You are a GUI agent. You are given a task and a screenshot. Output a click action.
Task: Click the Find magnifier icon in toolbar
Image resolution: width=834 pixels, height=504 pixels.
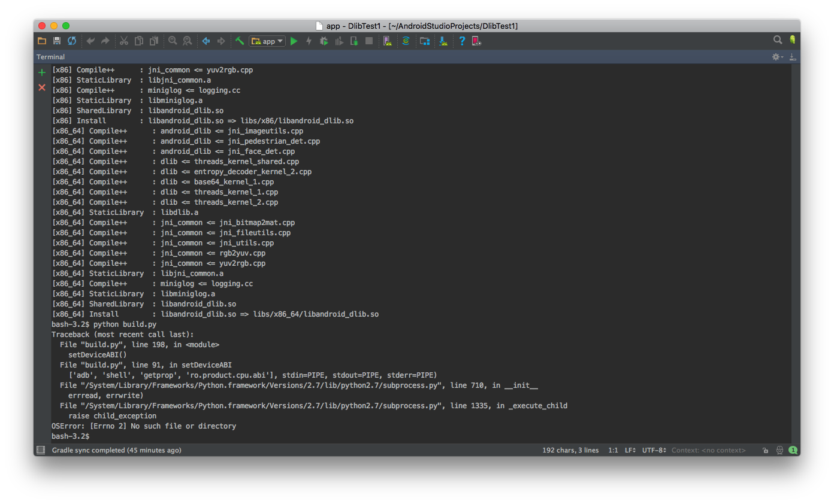tap(173, 41)
